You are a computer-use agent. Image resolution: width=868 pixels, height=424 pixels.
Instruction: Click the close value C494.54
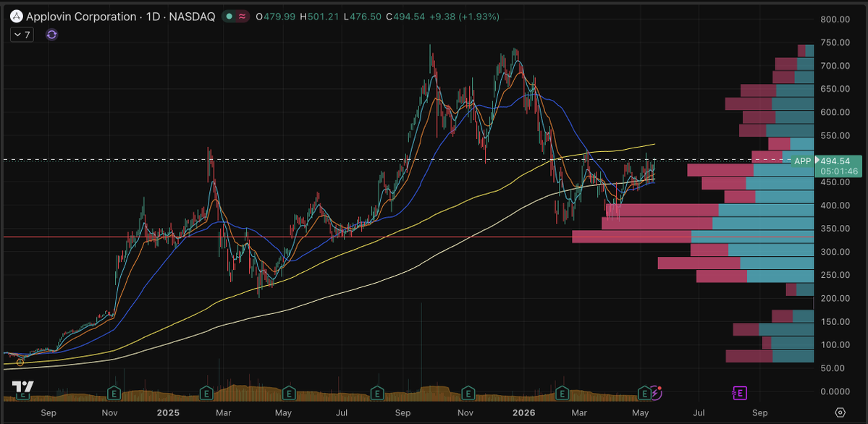pos(405,17)
